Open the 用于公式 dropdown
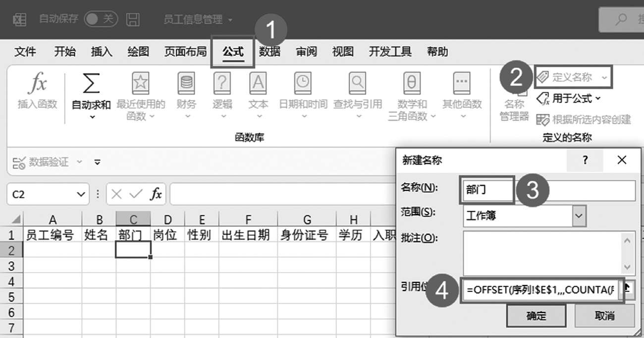The image size is (644, 338). point(569,98)
